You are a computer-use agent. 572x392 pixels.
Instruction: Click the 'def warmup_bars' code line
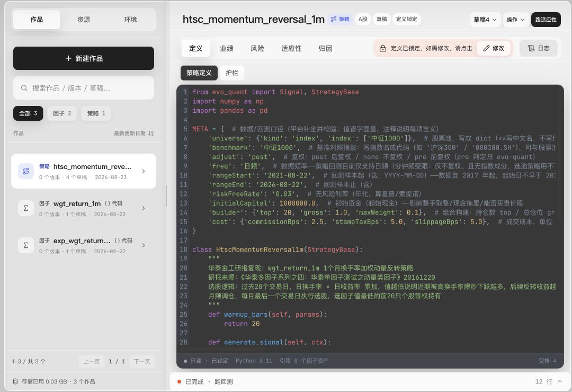coord(267,315)
